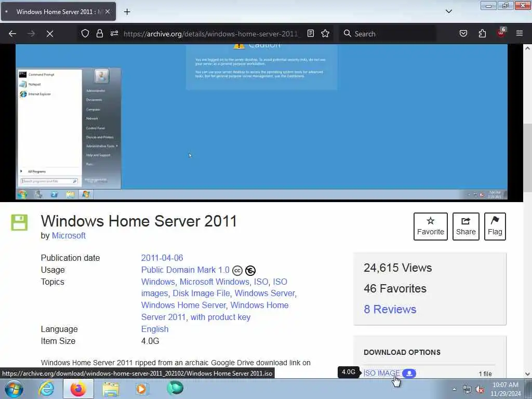
Task: Switch to Firefox in the taskbar
Action: click(x=78, y=389)
